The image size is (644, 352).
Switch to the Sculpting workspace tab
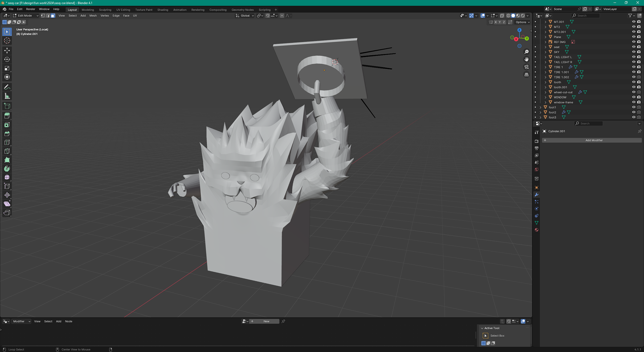tap(105, 10)
